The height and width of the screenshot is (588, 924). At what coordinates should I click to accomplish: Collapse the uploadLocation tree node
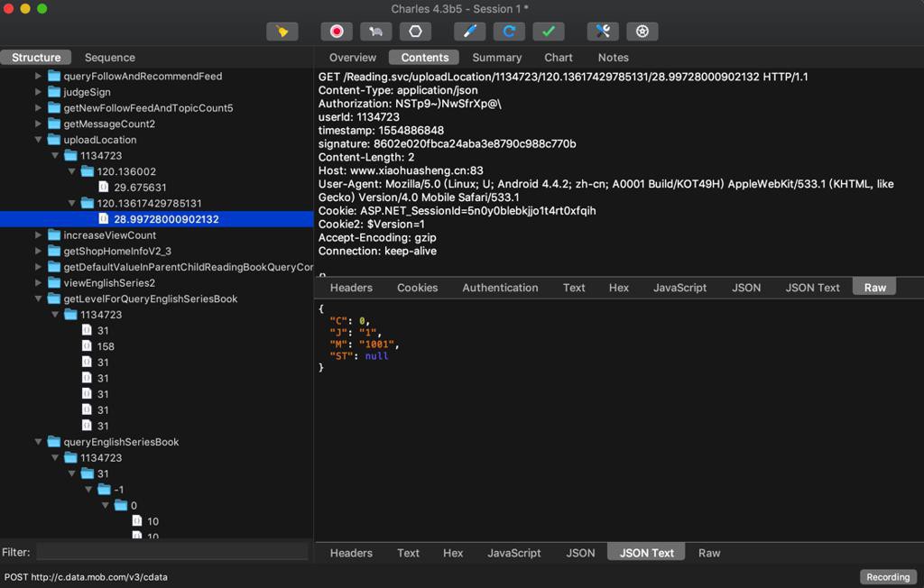click(39, 140)
